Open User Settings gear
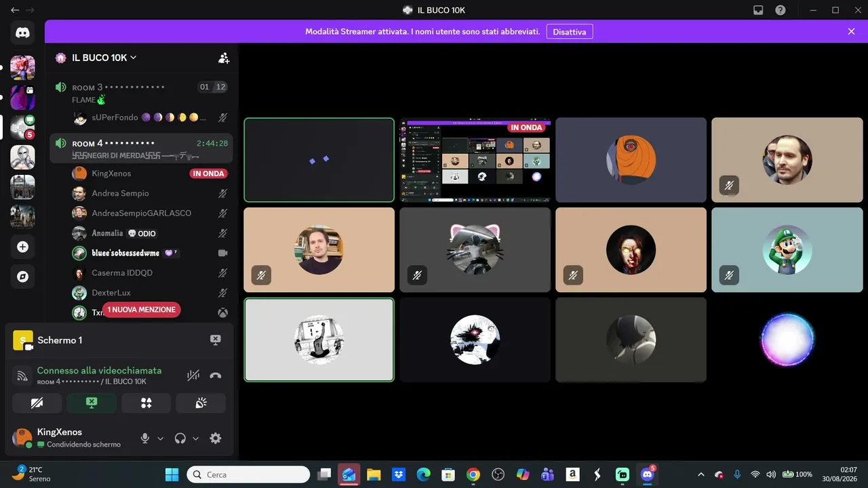 coord(216,438)
